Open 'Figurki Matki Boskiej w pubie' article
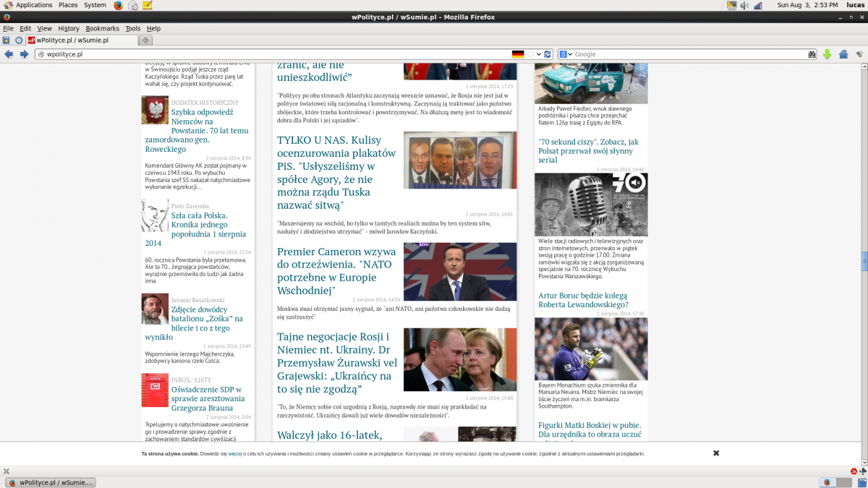This screenshot has width=868, height=488. [589, 429]
